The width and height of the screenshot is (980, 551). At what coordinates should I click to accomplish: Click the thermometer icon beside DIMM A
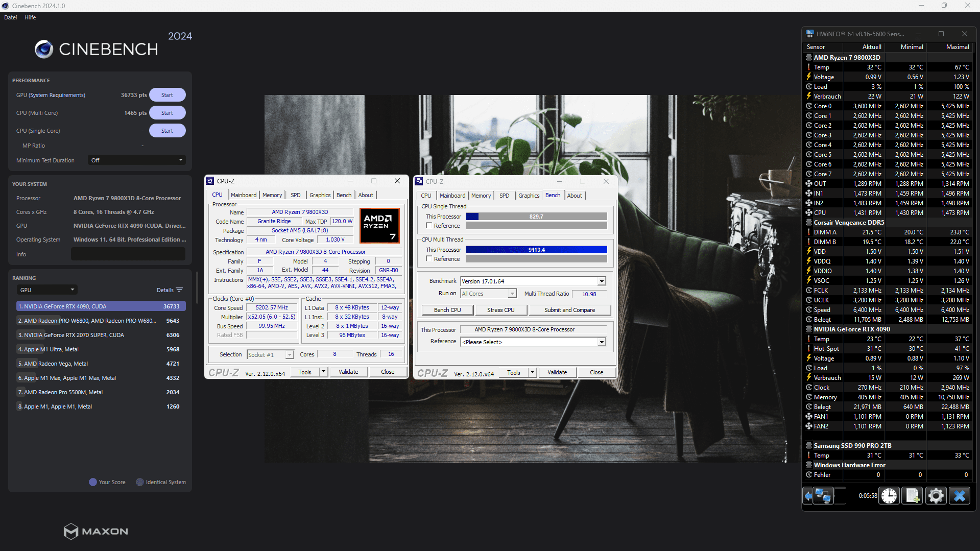coord(809,232)
